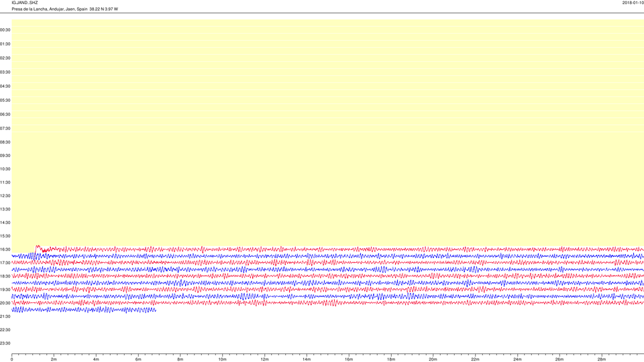
Task: Select the 26m axis tick label
Action: [x=559, y=359]
